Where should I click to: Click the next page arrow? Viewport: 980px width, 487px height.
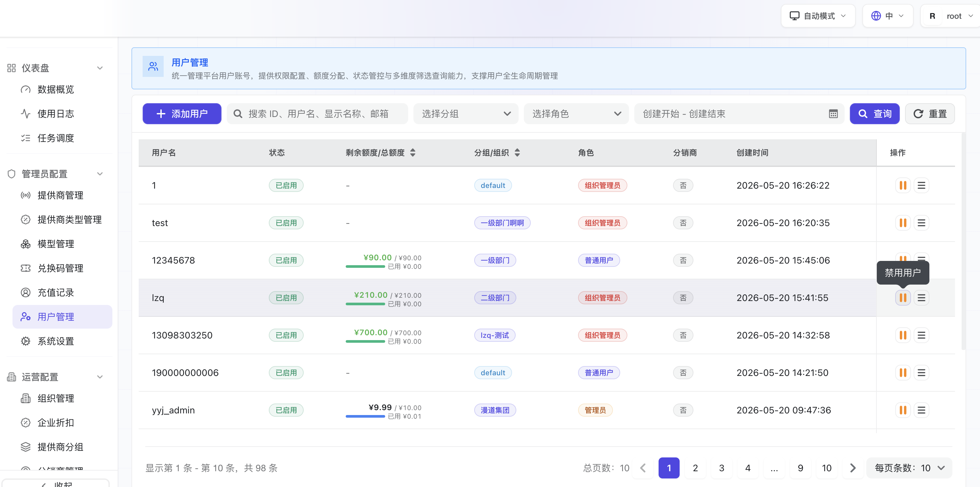pos(853,468)
